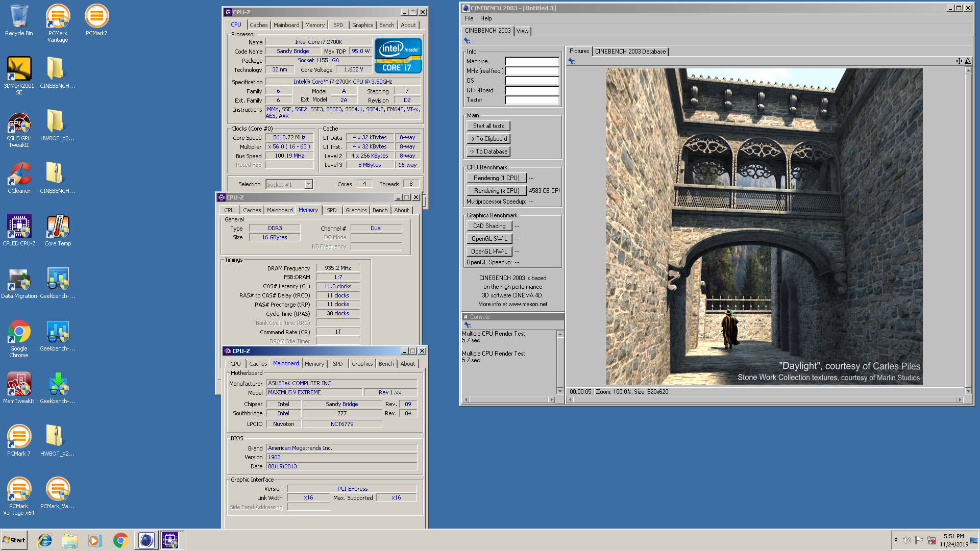Click the To Database button
980x551 pixels.
488,152
